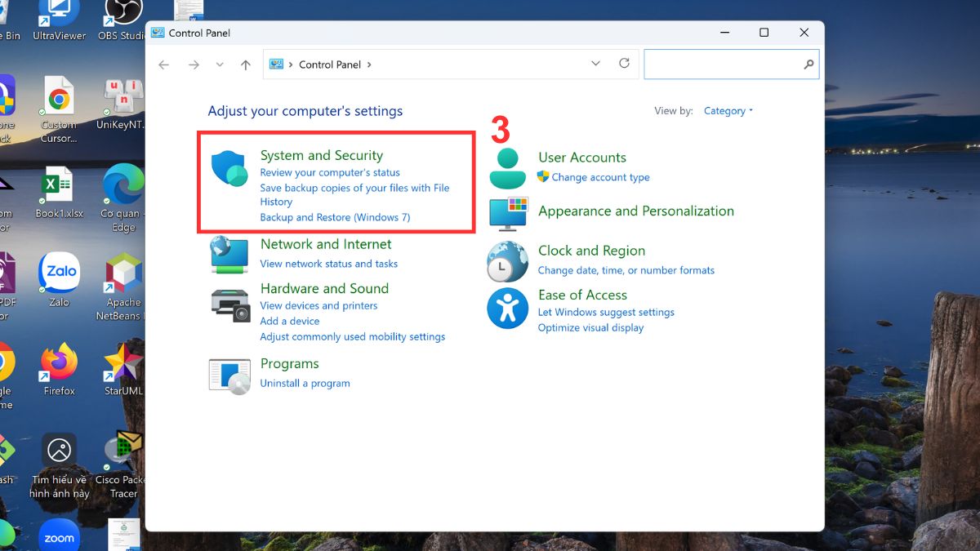Open the Network and Internet globe icon
Viewport: 980px width, 551px height.
(x=229, y=255)
